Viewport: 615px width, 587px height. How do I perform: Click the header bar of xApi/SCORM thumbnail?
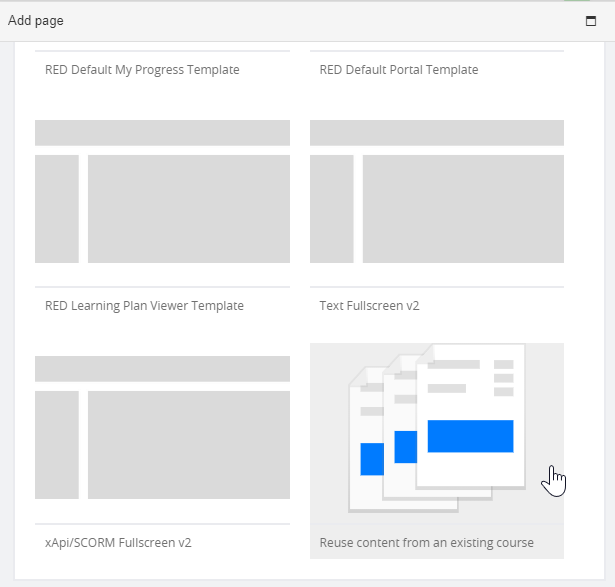tap(162, 369)
